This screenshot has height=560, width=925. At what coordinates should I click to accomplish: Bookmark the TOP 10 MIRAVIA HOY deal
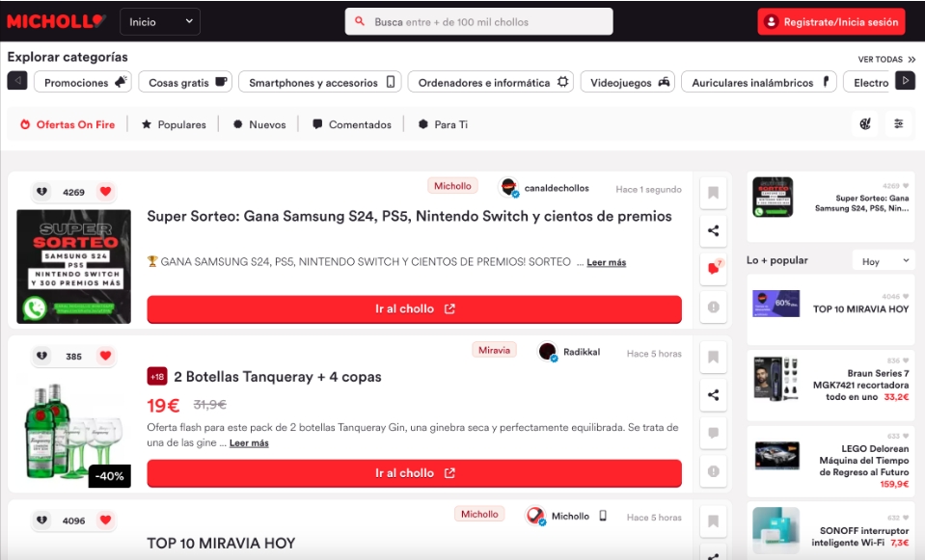tap(713, 521)
